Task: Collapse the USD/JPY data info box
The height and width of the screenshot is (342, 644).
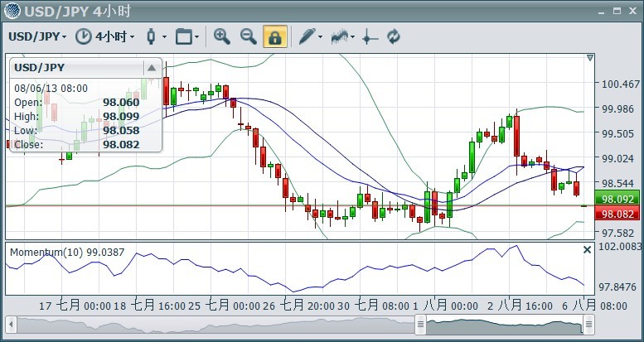Action: [151, 68]
